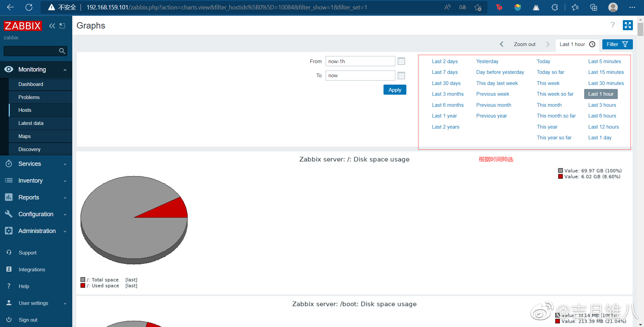
Task: Click the To time input field
Action: 360,76
